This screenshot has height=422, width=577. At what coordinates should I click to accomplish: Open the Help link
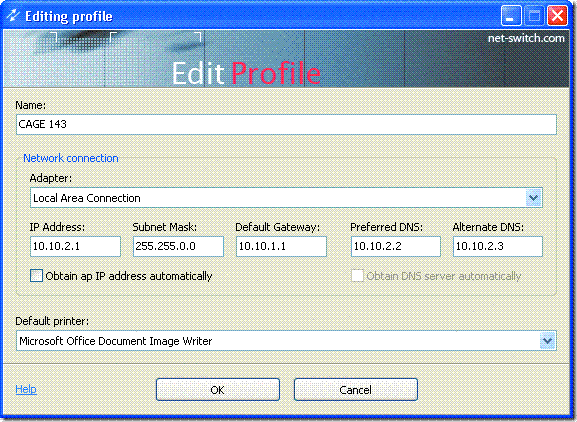26,389
